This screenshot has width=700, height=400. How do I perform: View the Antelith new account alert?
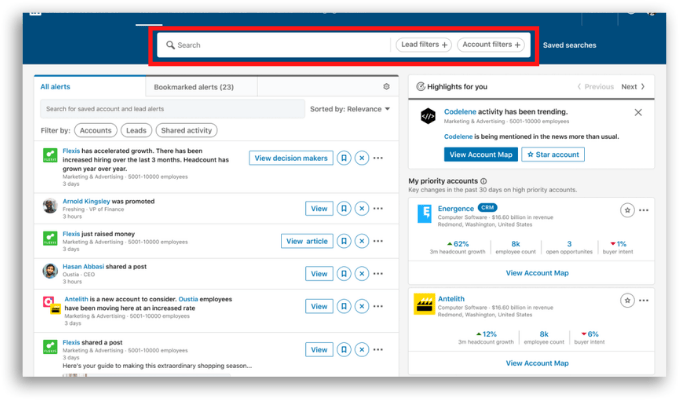click(x=319, y=306)
